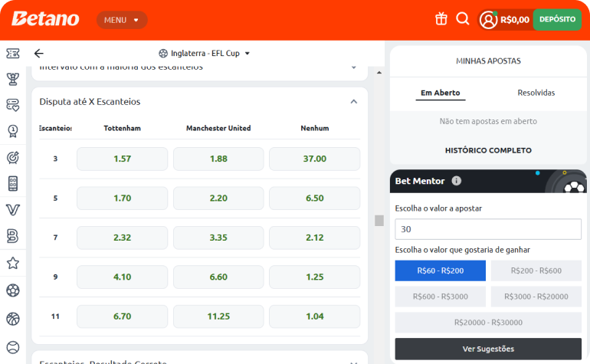Select Manchester United 1.88 odds
590x364 pixels.
pyautogui.click(x=218, y=159)
